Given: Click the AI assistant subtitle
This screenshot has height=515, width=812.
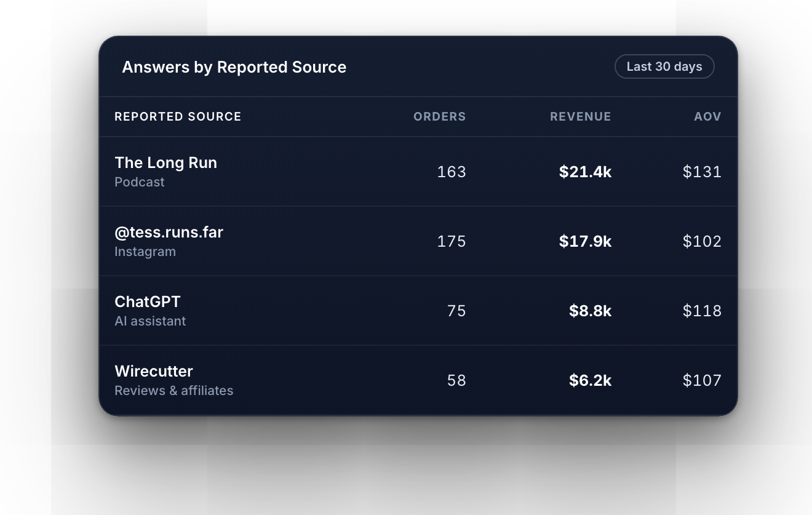Looking at the screenshot, I should coord(150,321).
